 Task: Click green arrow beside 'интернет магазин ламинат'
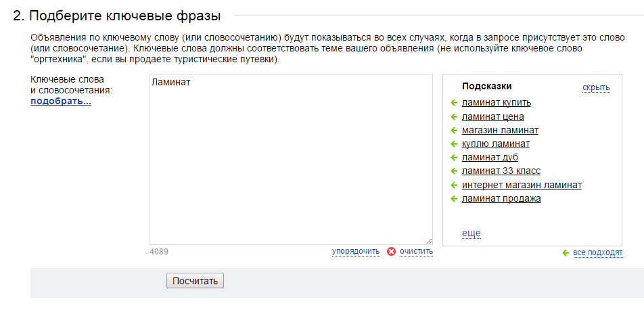[454, 185]
